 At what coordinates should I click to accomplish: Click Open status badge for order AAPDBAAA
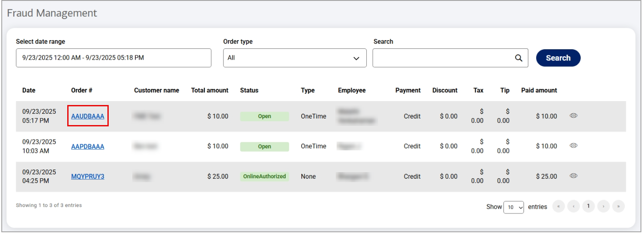point(265,146)
